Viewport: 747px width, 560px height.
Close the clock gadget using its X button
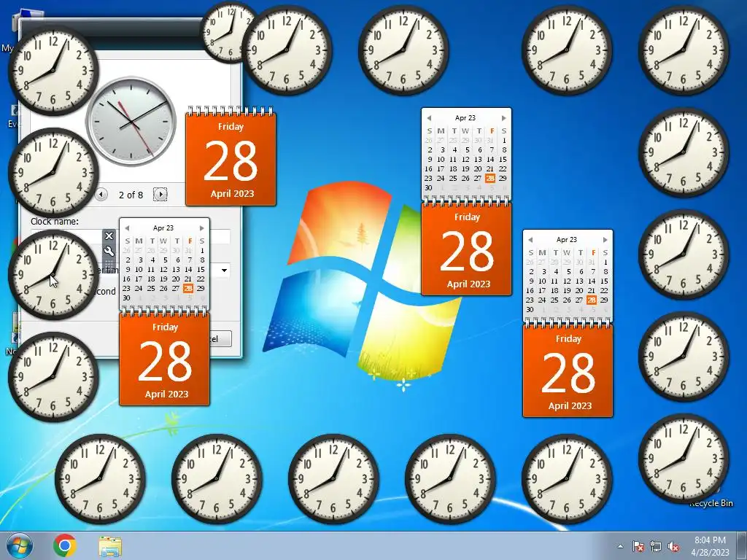[x=109, y=236]
